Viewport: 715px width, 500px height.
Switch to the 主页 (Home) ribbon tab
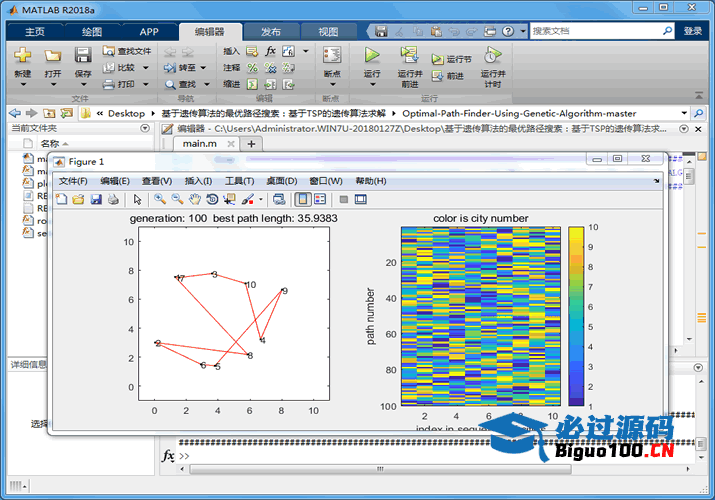pyautogui.click(x=35, y=31)
